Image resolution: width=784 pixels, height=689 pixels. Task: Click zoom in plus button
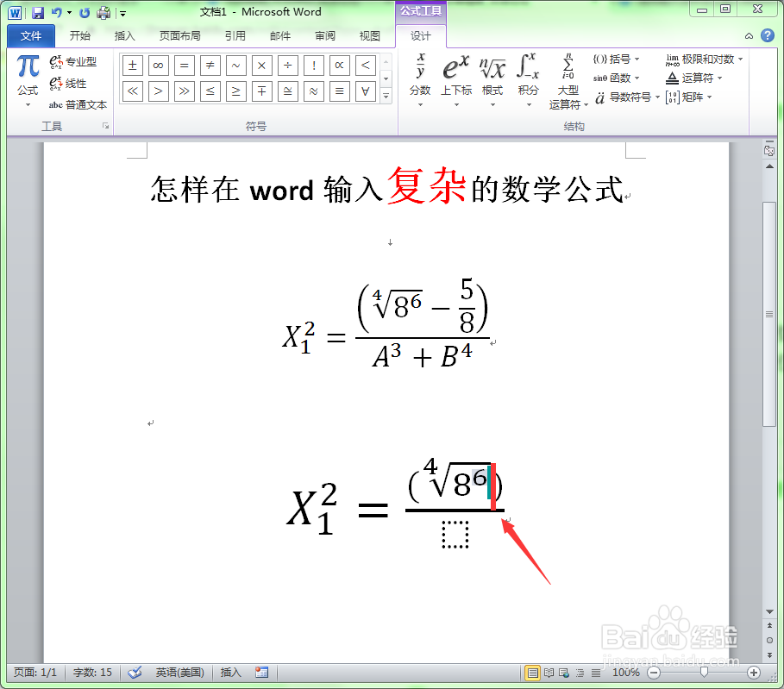pos(754,673)
